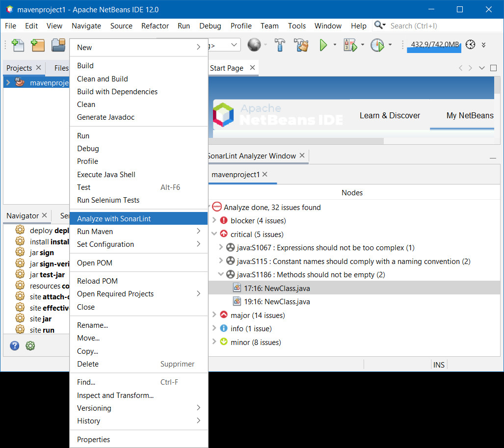
Task: Click the Build Project hammer icon
Action: [280, 45]
